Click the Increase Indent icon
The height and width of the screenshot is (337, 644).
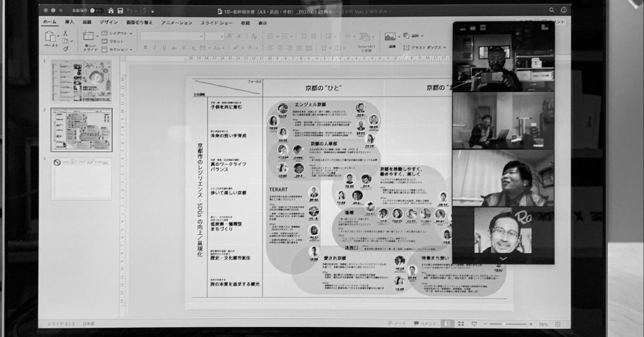point(313,36)
